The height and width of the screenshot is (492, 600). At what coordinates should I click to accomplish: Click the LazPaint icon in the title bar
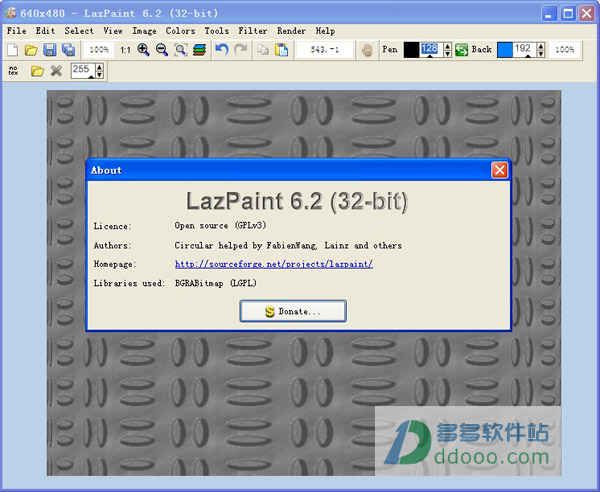(10, 13)
